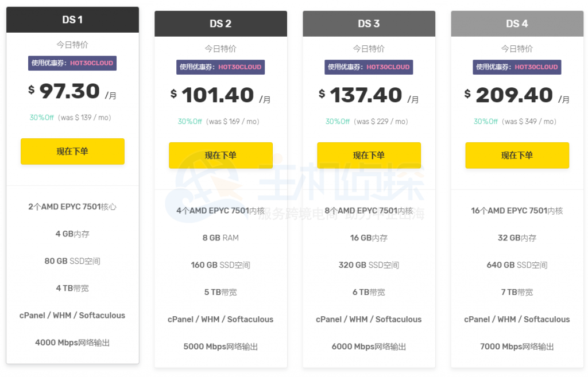Select the HOT30CLOUD coupon badge under DS 4
The height and width of the screenshot is (377, 588).
517,67
